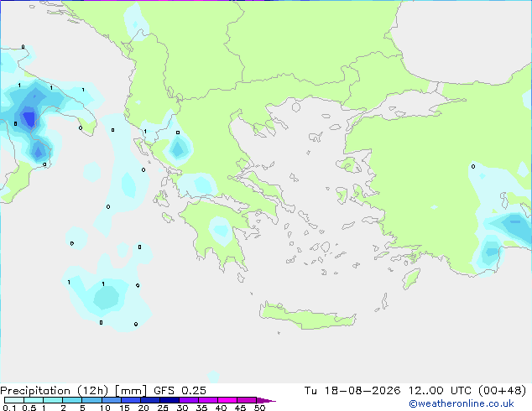Pick the 15–20 mm legend color swatch
The image size is (532, 411).
pos(131,400)
